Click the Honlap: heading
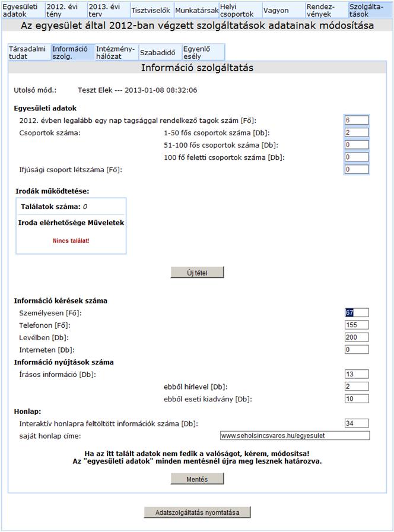 coord(27,411)
